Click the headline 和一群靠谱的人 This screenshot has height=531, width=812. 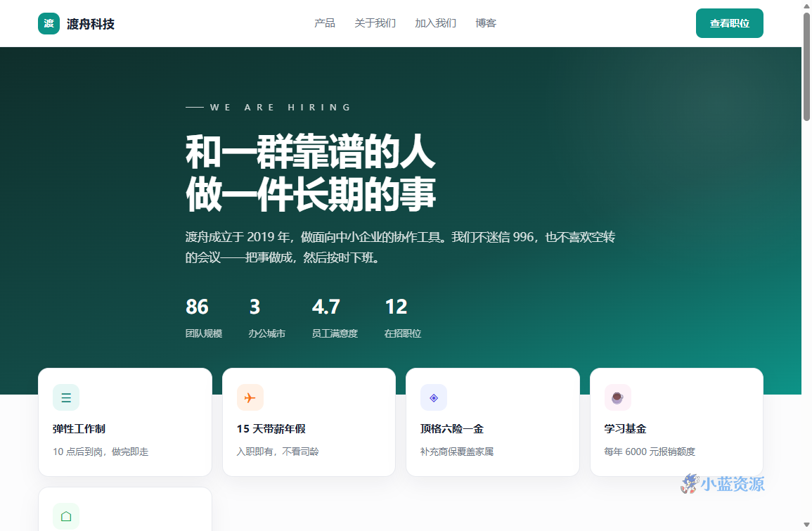coord(310,152)
